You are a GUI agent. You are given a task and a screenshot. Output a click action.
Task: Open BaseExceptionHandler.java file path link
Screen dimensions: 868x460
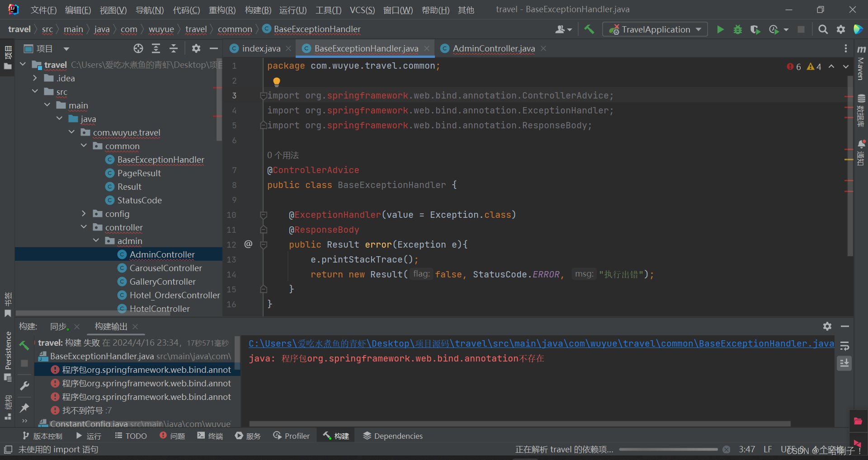click(x=541, y=343)
